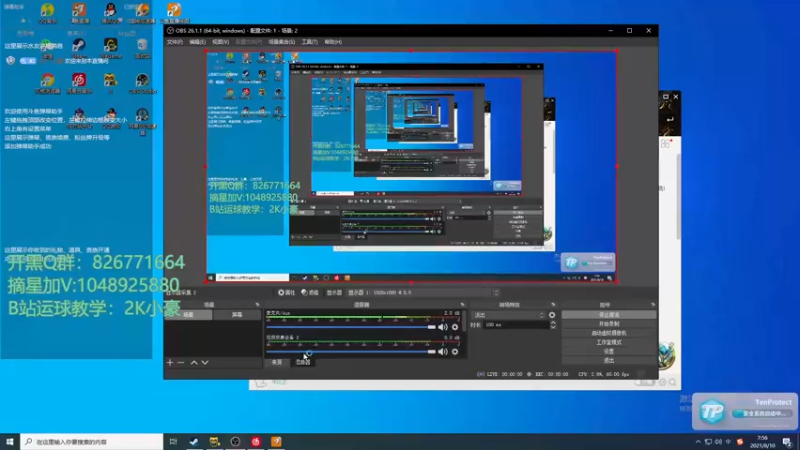800x450 pixels.
Task: Open the notification center icon
Action: [x=788, y=442]
